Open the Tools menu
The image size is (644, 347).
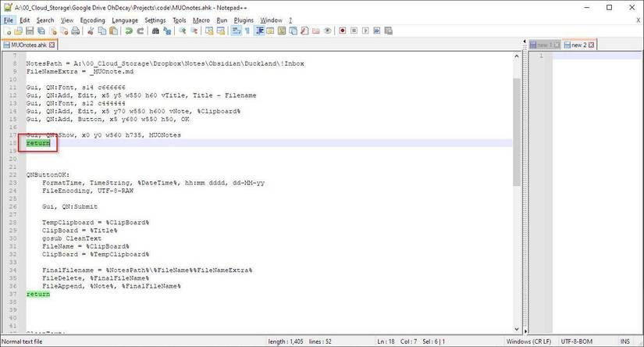[179, 20]
